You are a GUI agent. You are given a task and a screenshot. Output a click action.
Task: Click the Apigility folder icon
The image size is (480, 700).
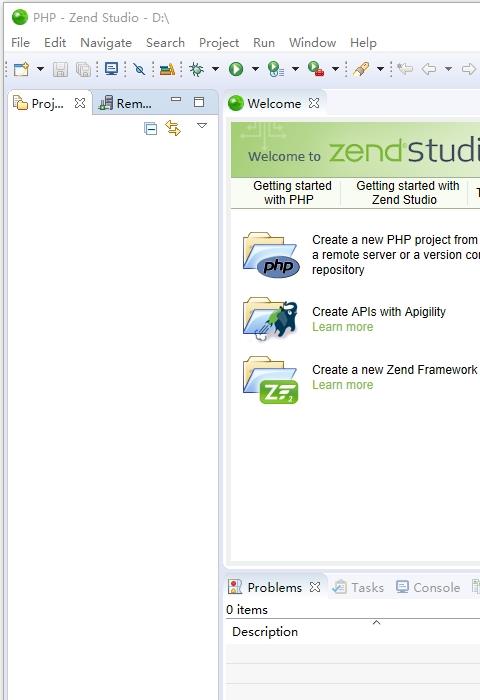pos(271,320)
